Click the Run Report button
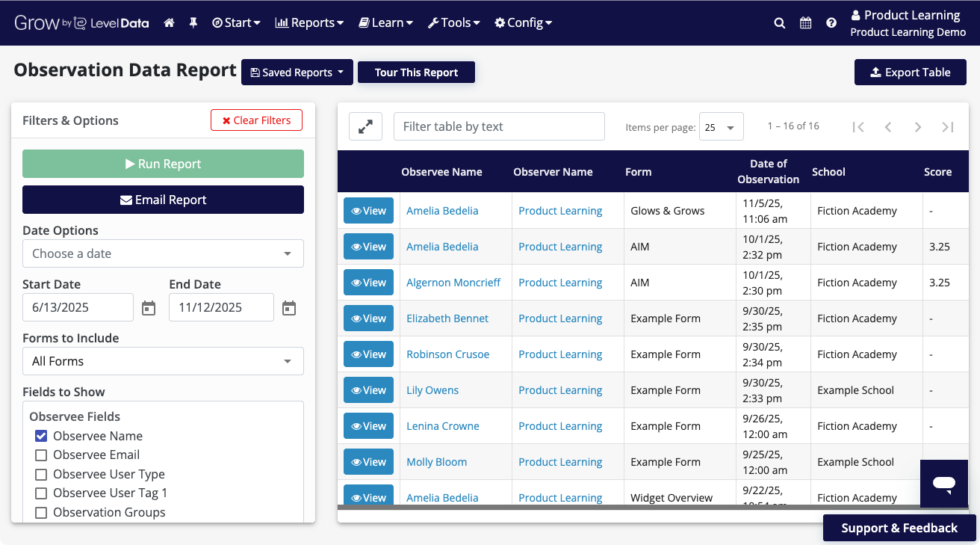The image size is (980, 545). tap(163, 164)
